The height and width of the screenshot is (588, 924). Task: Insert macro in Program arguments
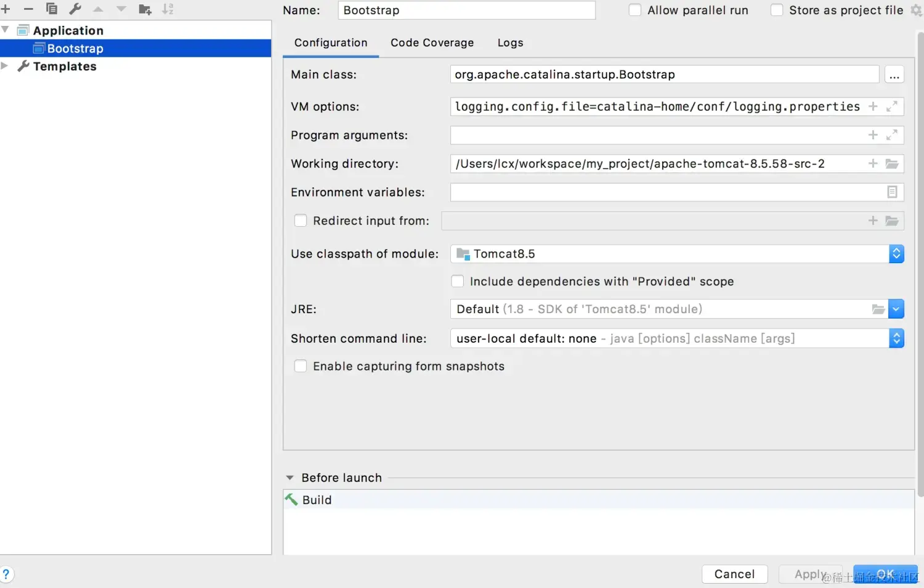873,135
